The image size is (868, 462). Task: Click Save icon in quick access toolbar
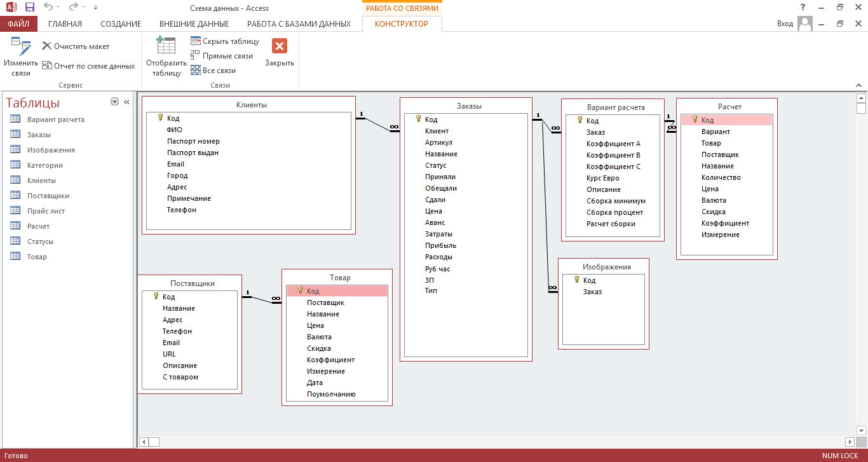click(30, 8)
